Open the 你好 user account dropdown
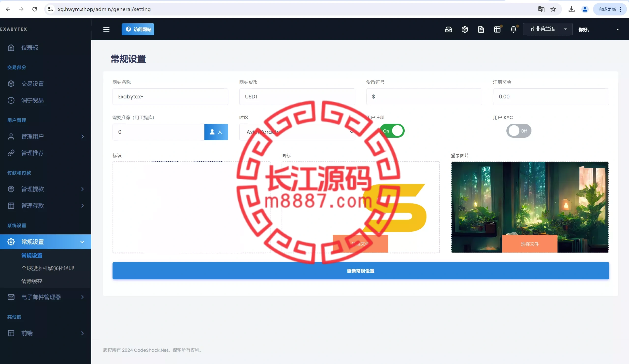 (599, 29)
